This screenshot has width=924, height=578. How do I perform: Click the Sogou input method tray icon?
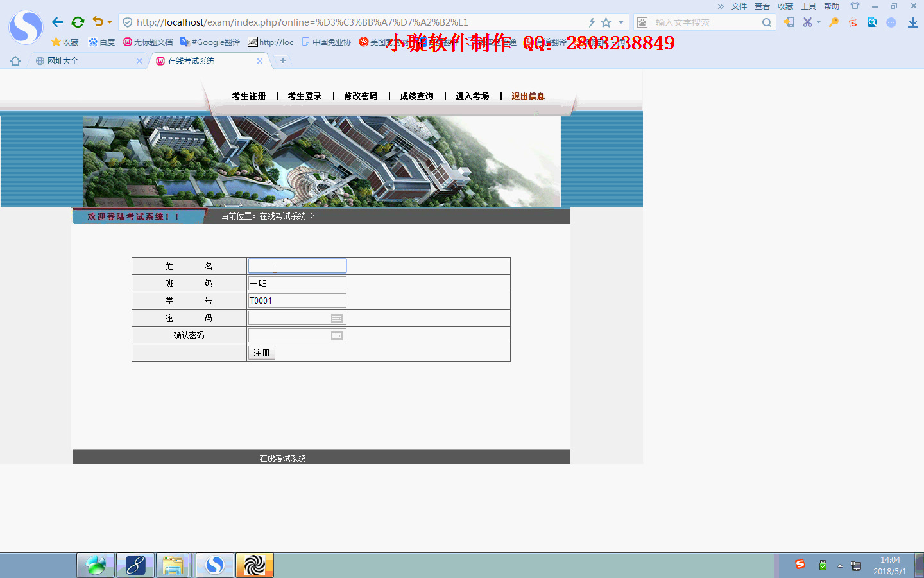coord(800,565)
